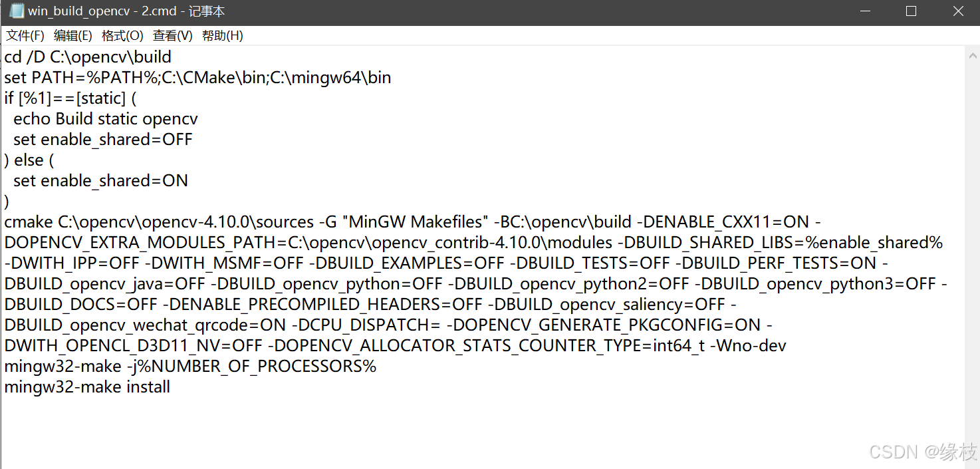Open the 格式(O) Format menu

(x=122, y=35)
